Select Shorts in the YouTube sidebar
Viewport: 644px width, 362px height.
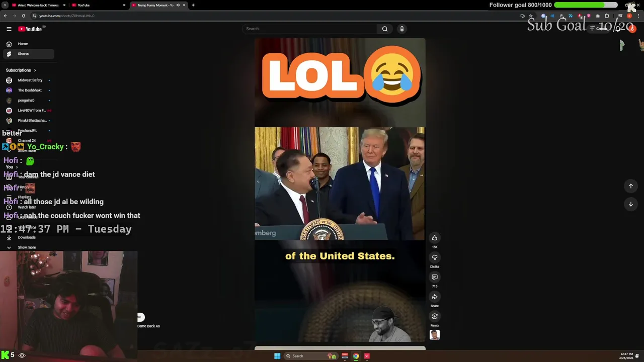(28, 54)
